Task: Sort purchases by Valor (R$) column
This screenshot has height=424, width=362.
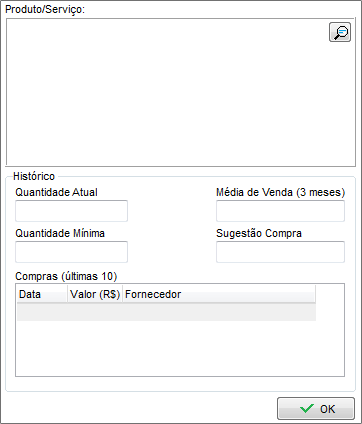Action: click(x=95, y=294)
